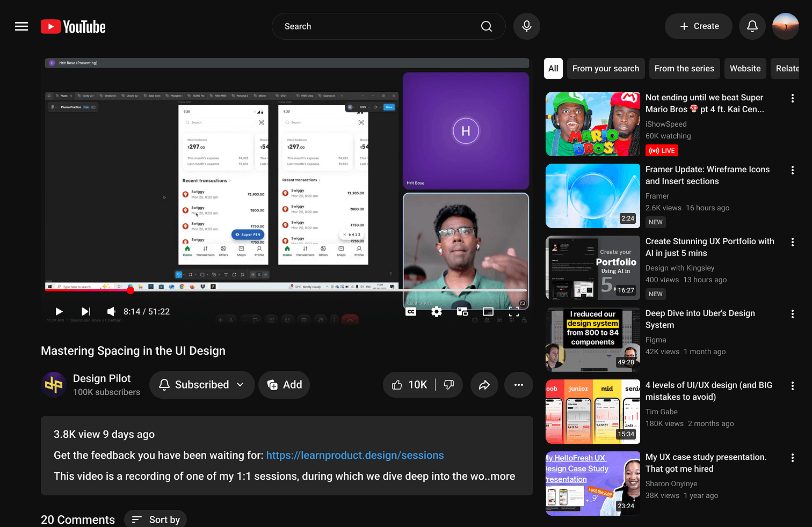The image size is (812, 527).
Task: Open the Framer 2:24 video thumbnail
Action: [593, 196]
